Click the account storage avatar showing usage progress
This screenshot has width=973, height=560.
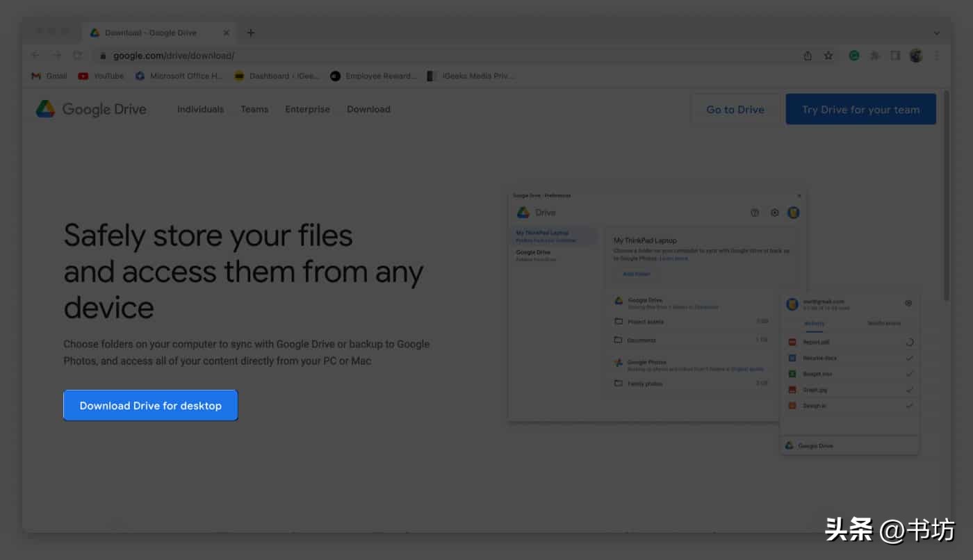(792, 304)
